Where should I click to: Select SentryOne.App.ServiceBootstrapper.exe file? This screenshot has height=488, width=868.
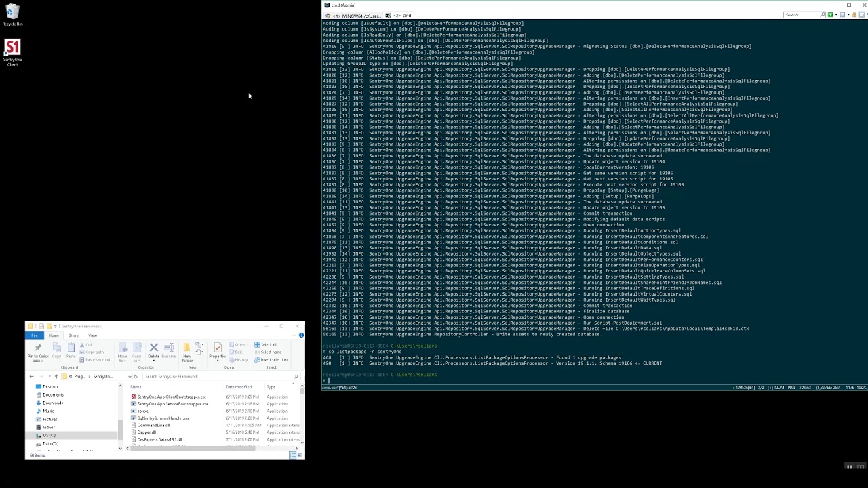(172, 404)
